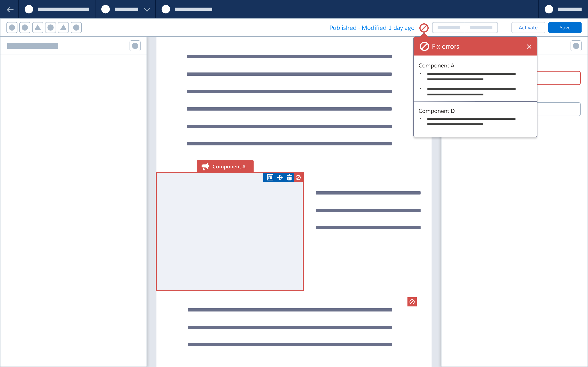
Task: Select the last circle icon in the shape toolbar
Action: click(x=76, y=28)
